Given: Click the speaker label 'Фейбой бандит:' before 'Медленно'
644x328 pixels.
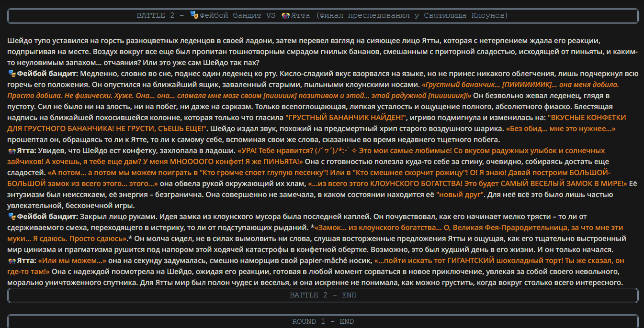Looking at the screenshot, I should 47,74.
